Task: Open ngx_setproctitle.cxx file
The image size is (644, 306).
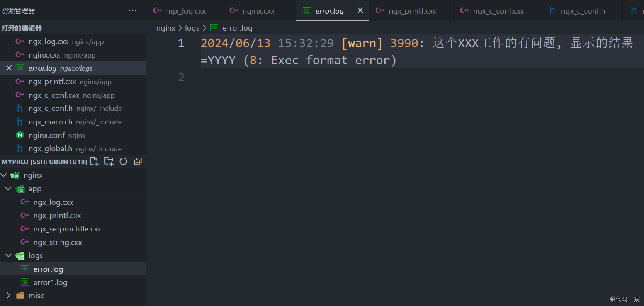Action: pyautogui.click(x=73, y=229)
